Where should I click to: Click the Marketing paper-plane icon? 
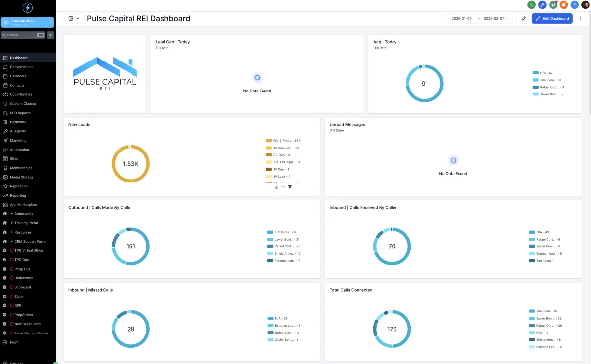tap(5, 140)
